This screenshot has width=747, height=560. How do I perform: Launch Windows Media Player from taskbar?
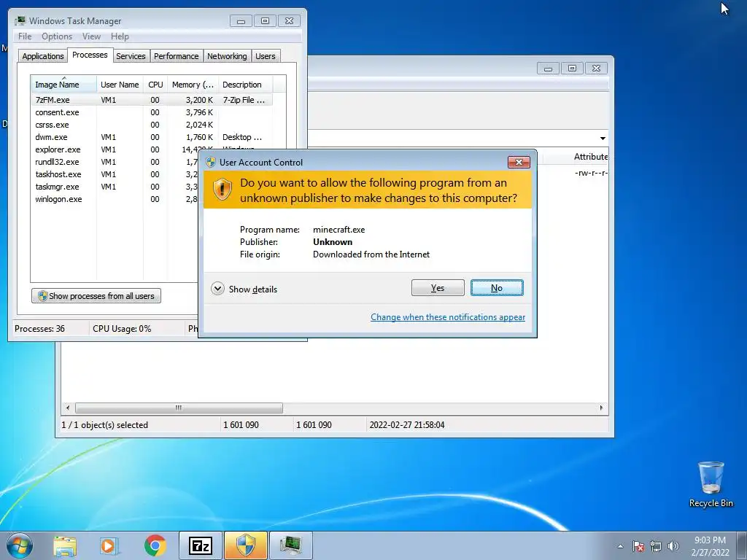click(x=109, y=545)
